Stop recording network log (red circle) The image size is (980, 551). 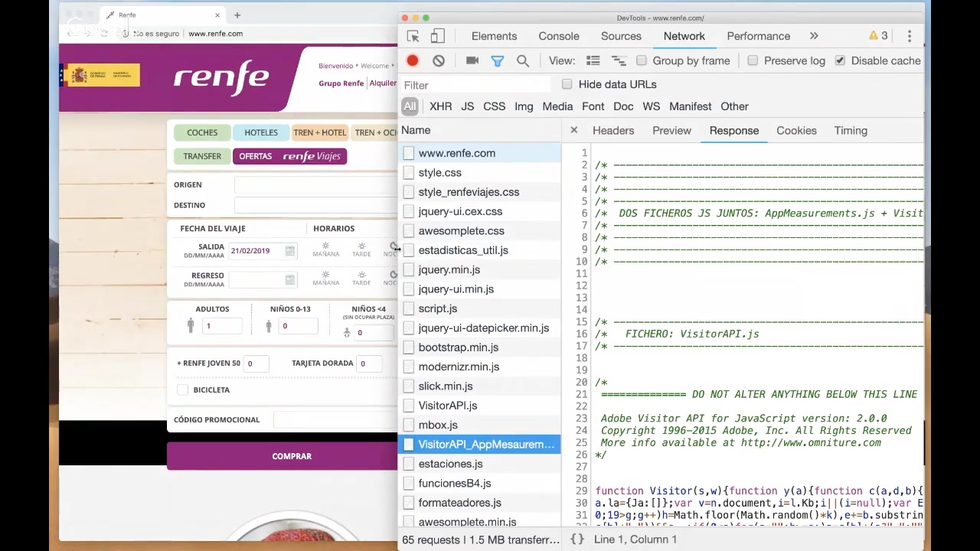(x=413, y=60)
